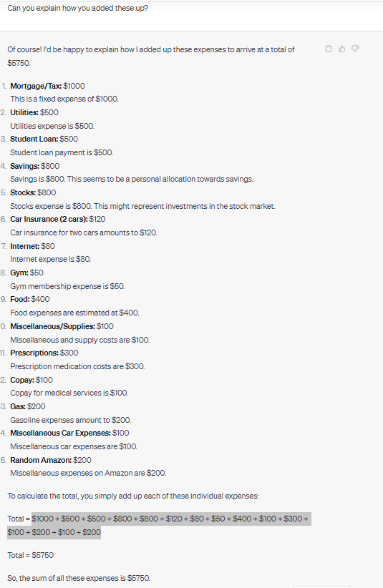Click the Car Insurance (2 cars) label
383x588 pixels.
pos(49,219)
